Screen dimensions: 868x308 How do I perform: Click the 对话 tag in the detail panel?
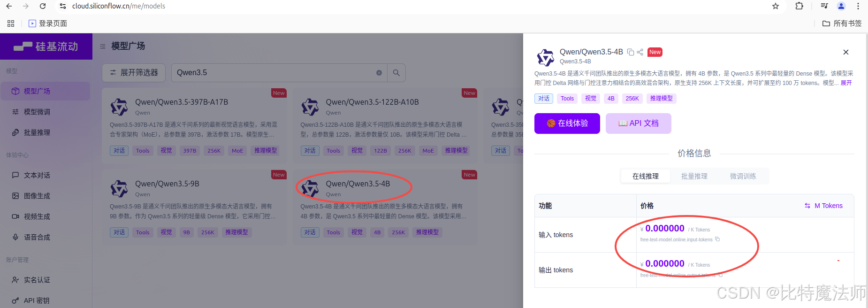pos(544,99)
